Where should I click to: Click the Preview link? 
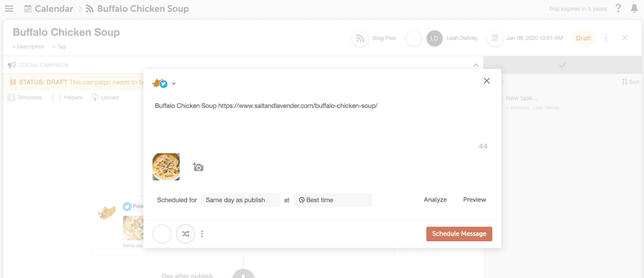click(474, 199)
